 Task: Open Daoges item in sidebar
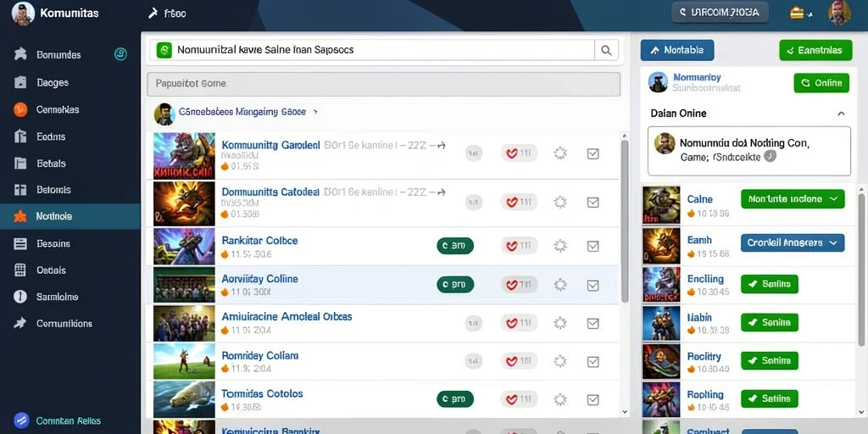coord(52,82)
